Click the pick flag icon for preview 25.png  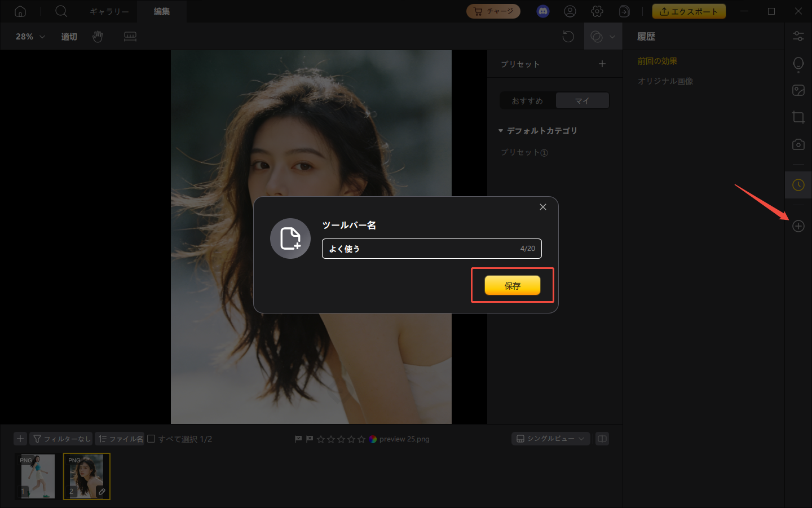(x=298, y=439)
